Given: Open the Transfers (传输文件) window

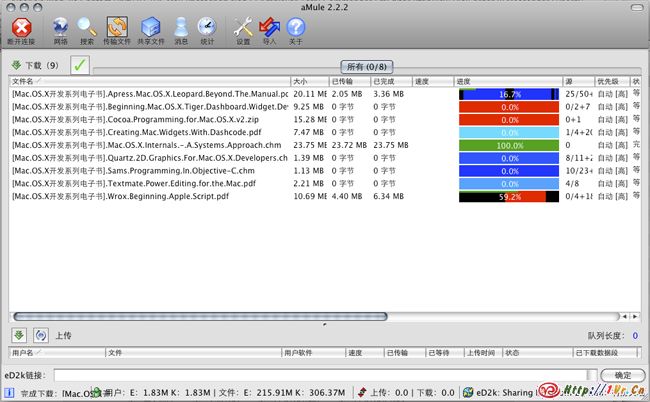Looking at the screenshot, I should [x=118, y=28].
